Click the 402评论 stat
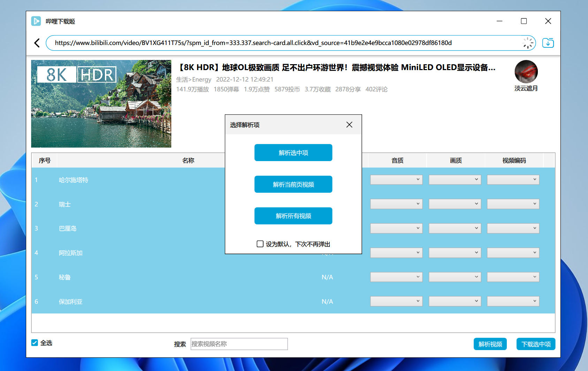The height and width of the screenshot is (371, 588). [376, 89]
